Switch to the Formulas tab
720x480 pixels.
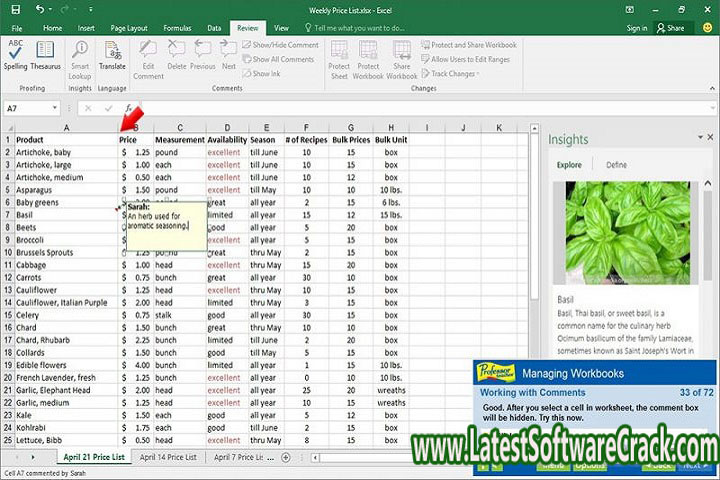coord(177,28)
